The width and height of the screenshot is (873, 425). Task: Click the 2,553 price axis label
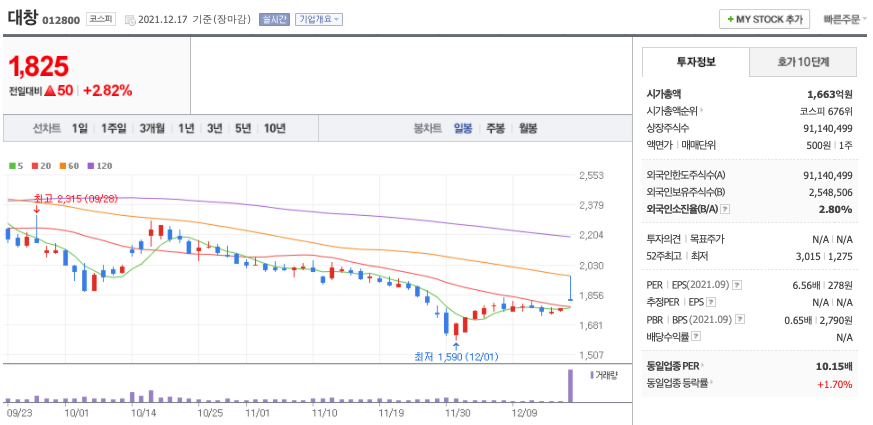[x=591, y=175]
